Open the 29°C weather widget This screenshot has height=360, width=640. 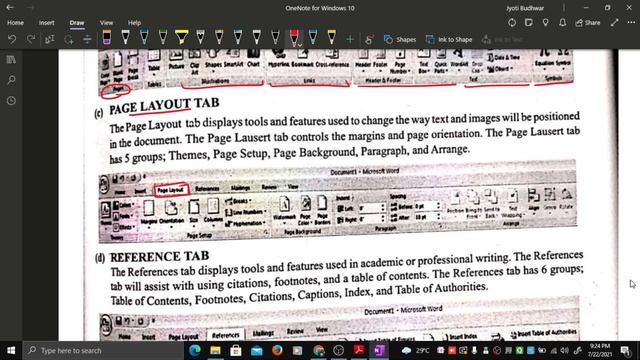click(416, 350)
